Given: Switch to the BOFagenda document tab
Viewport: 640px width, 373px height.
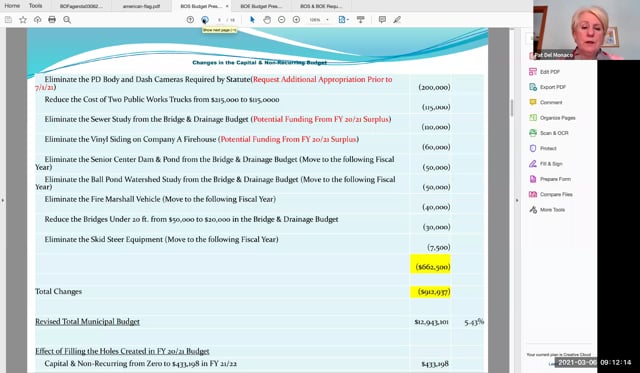Looking at the screenshot, I should 81,6.
